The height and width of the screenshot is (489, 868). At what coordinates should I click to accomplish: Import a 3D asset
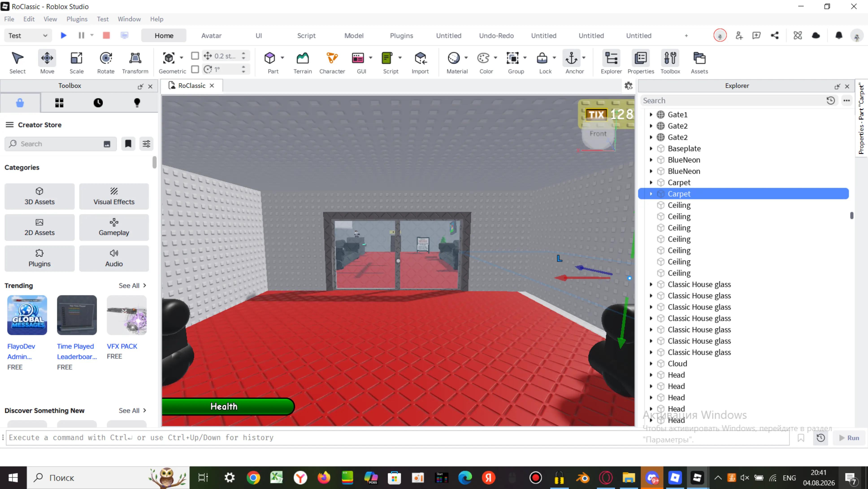pos(420,62)
